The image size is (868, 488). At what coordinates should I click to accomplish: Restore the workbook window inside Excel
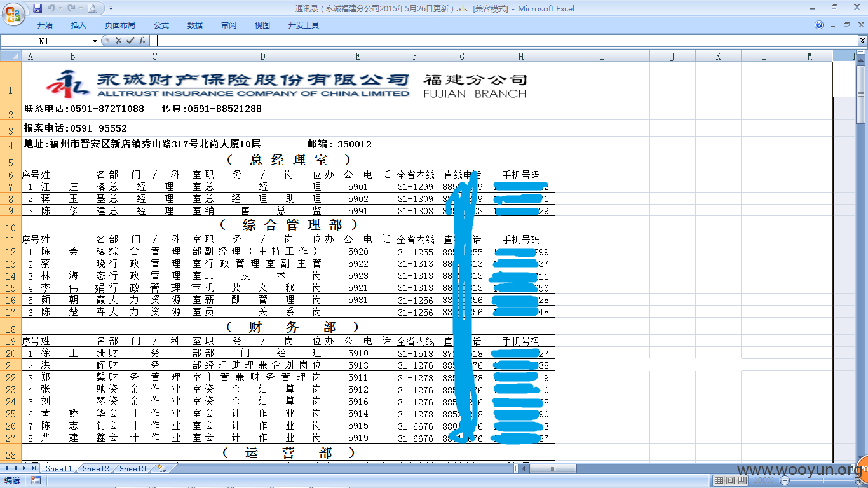[846, 24]
